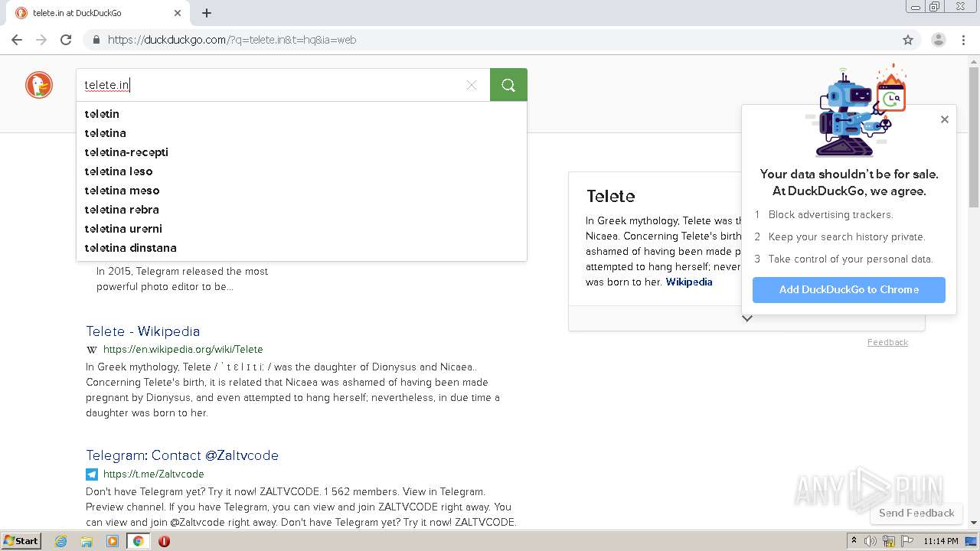980x551 pixels.
Task: Open 'Telete - Wikipedia' result link
Action: click(142, 331)
